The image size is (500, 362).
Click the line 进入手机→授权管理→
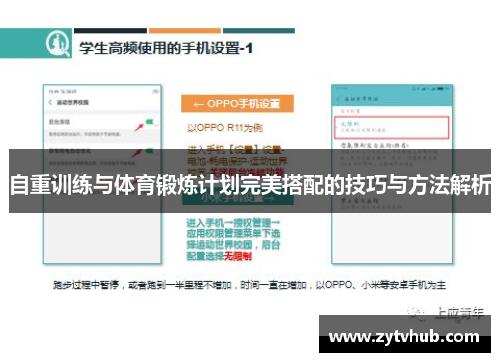(x=233, y=223)
